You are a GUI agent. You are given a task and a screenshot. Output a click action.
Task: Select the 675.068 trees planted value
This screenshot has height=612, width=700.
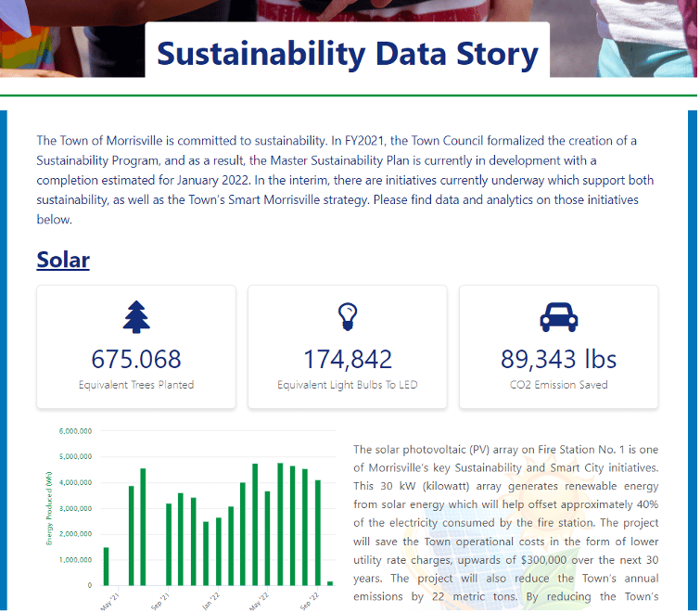[x=136, y=359]
